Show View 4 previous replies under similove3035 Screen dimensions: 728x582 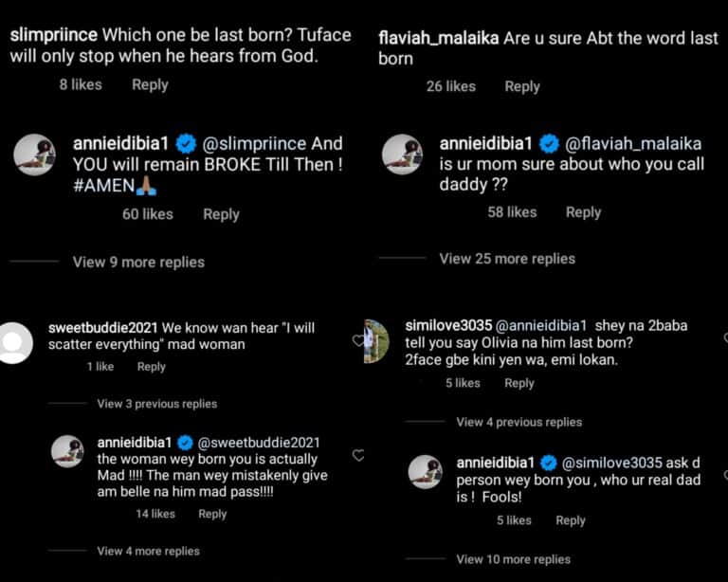(x=519, y=422)
